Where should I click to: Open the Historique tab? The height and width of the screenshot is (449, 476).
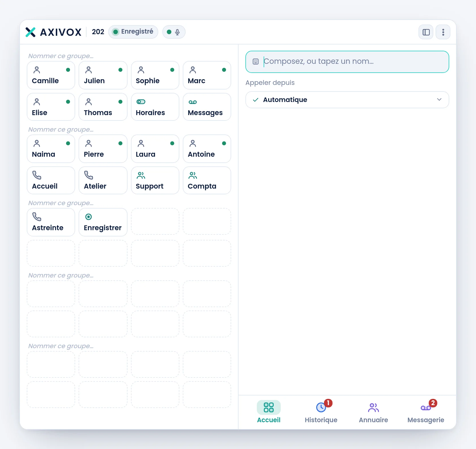pyautogui.click(x=321, y=412)
